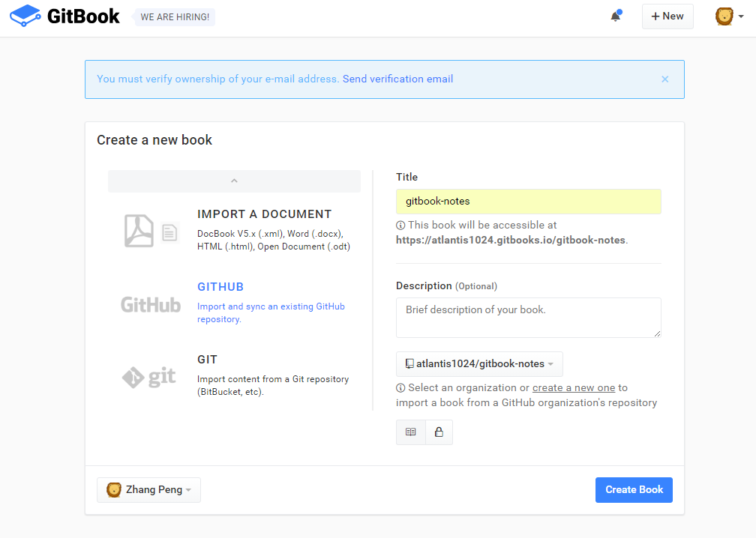Expand the Zhang Peng owner selector

pyautogui.click(x=148, y=489)
